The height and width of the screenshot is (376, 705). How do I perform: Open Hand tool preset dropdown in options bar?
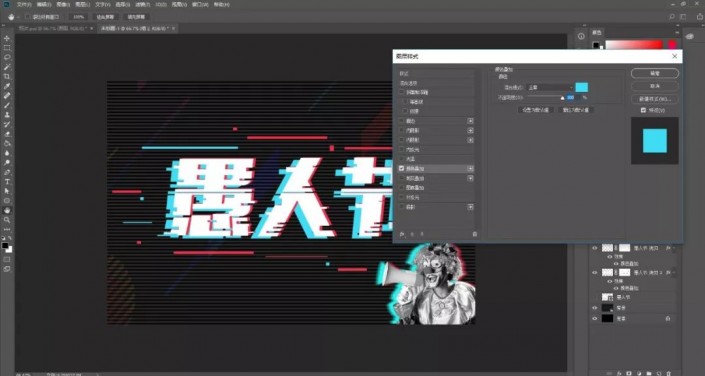tap(18, 17)
